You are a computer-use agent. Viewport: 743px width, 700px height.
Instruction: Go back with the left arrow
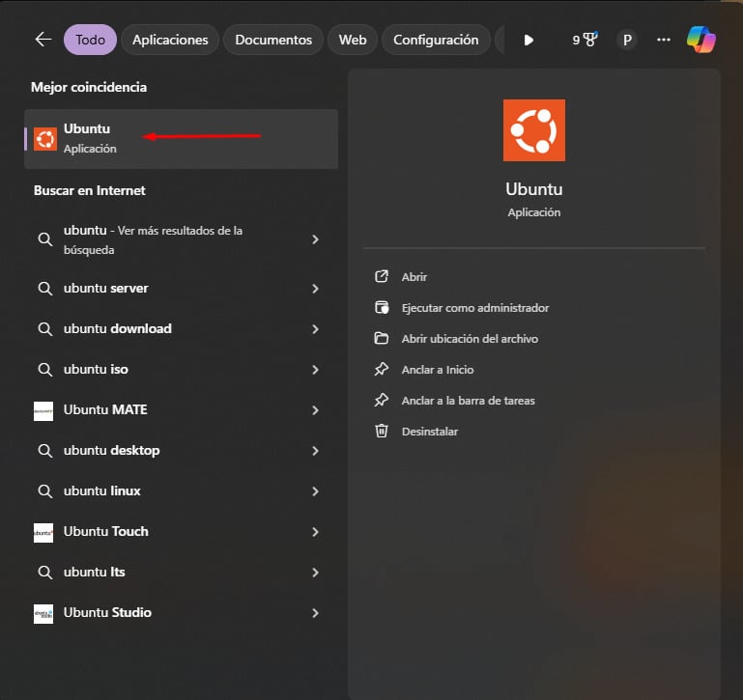click(x=43, y=40)
